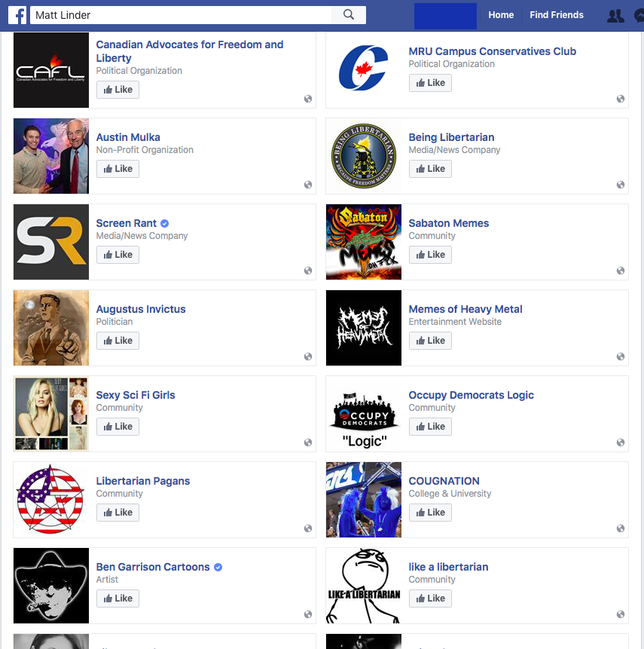Viewport: 644px width, 649px height.
Task: Click the globe icon on Memes of Heavy Metal card
Action: click(x=621, y=357)
